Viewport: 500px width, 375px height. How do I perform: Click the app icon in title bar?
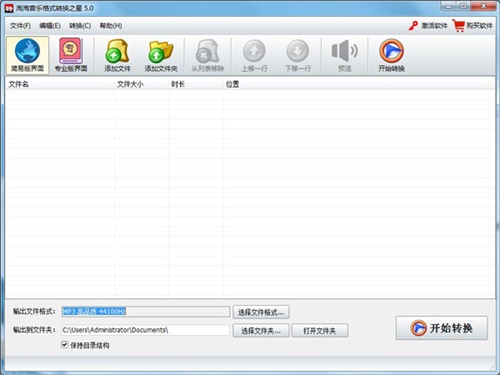9,8
